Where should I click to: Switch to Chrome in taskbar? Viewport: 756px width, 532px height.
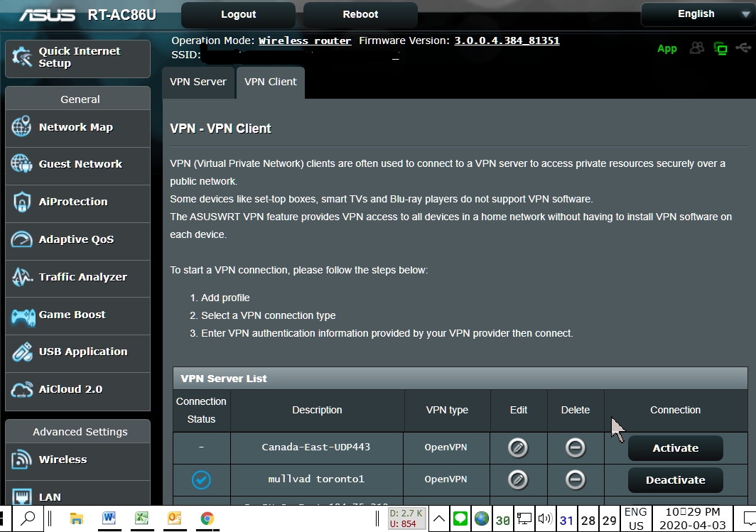pyautogui.click(x=207, y=519)
